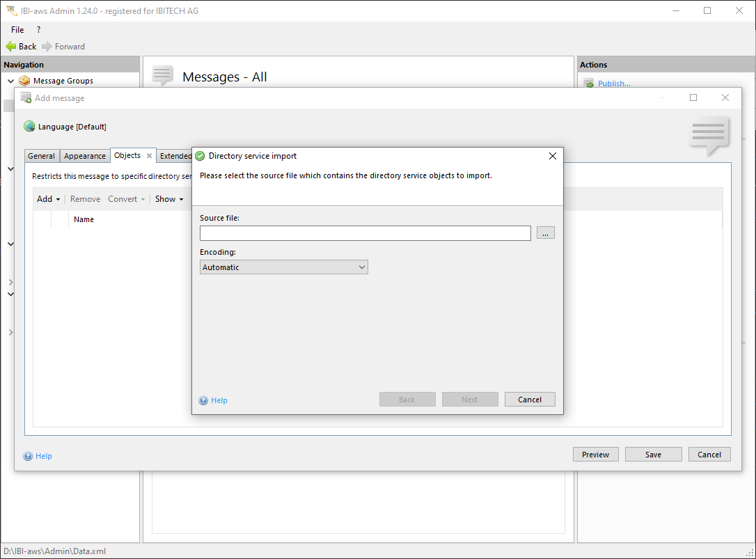Select the Message Groups package icon
The image size is (756, 559).
[24, 81]
